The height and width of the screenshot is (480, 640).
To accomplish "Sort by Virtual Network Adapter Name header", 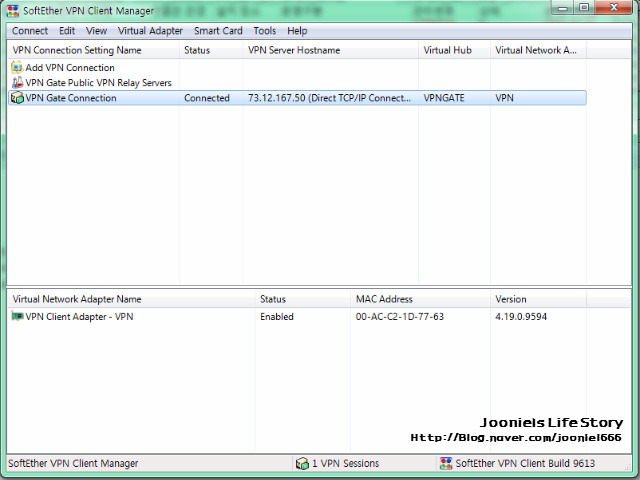I will coord(131,299).
